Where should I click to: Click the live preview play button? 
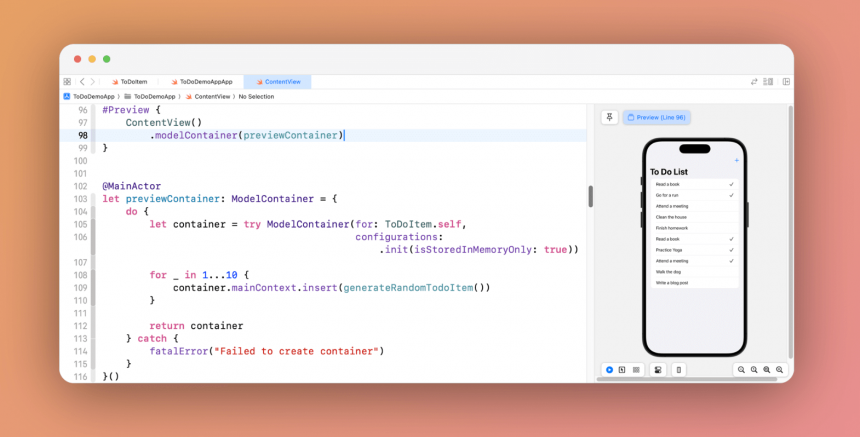click(x=609, y=370)
